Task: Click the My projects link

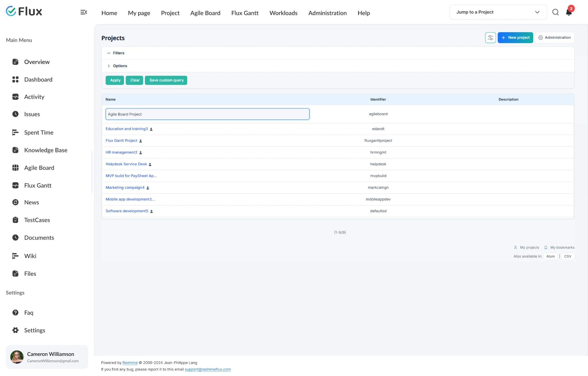Action: coord(527,247)
